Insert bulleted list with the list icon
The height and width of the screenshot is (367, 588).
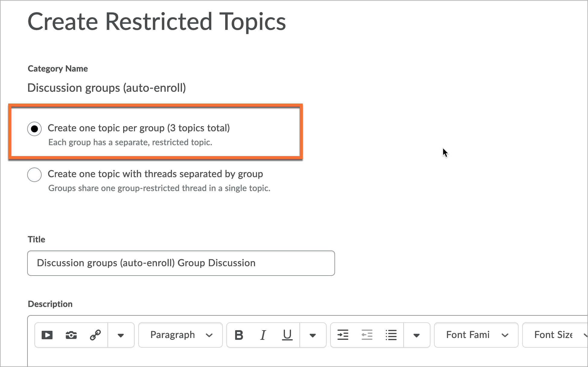point(391,335)
